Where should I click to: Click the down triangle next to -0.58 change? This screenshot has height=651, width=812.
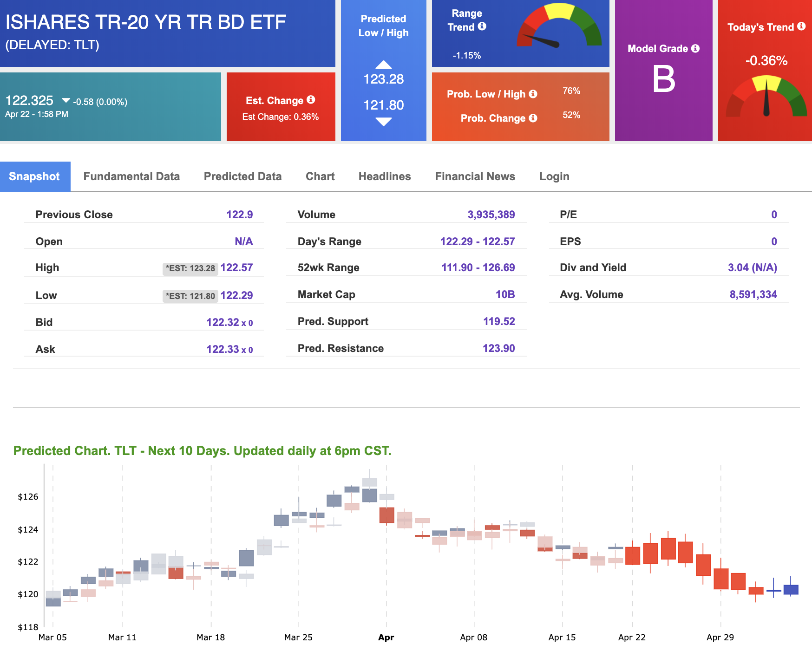66,101
